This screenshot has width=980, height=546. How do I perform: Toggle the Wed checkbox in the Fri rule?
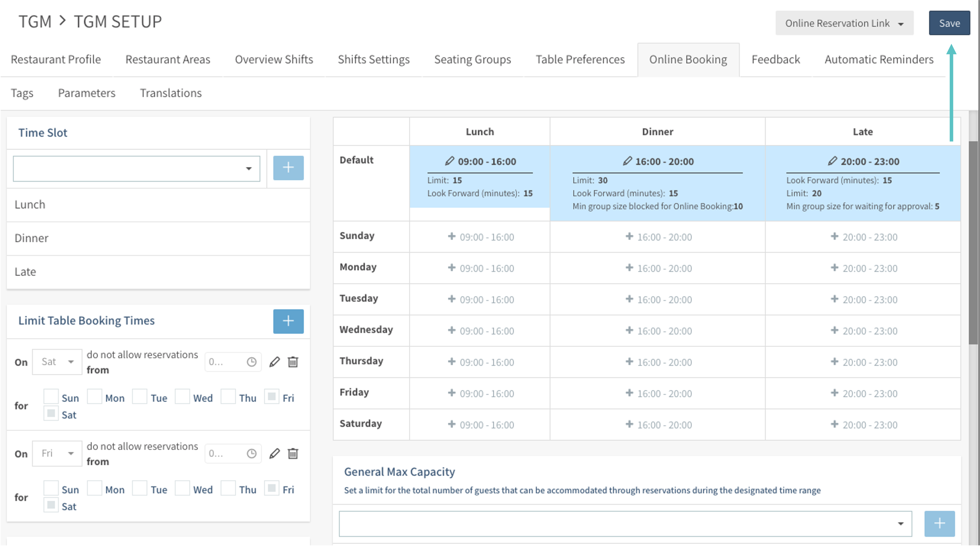click(x=182, y=488)
